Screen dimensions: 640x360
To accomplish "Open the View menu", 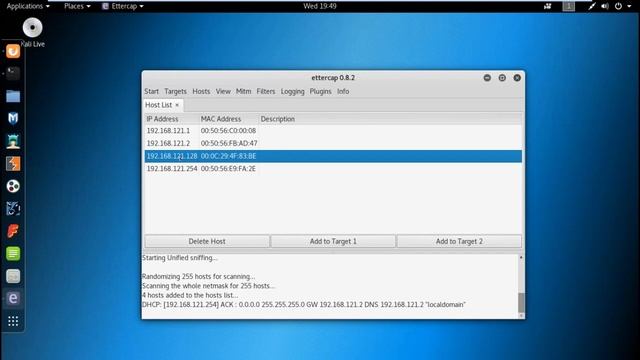I will (x=223, y=91).
